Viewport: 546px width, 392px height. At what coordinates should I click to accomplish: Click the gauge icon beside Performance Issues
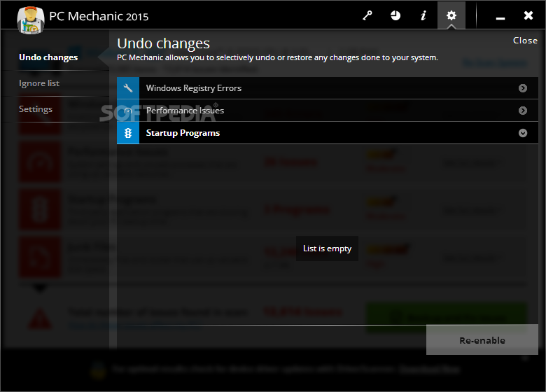tap(128, 111)
